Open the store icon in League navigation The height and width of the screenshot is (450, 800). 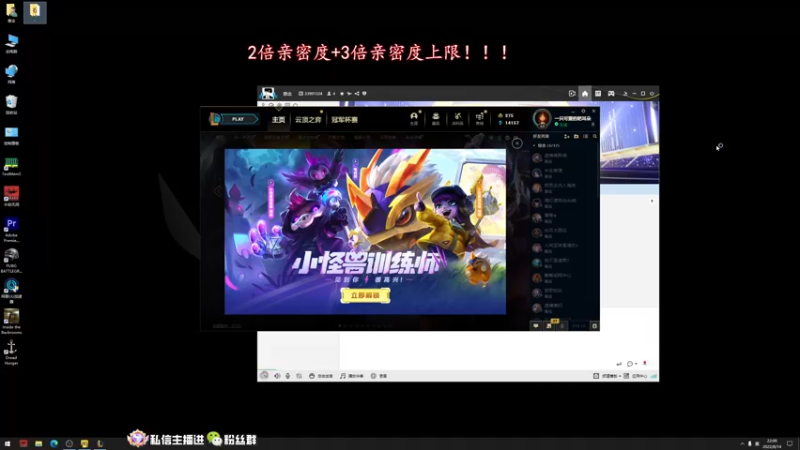[x=480, y=118]
